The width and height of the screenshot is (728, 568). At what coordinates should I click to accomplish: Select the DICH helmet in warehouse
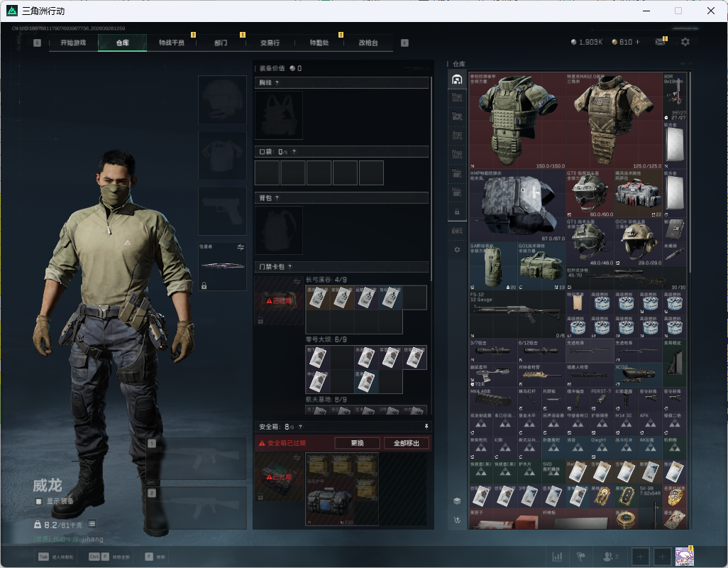[x=638, y=242]
